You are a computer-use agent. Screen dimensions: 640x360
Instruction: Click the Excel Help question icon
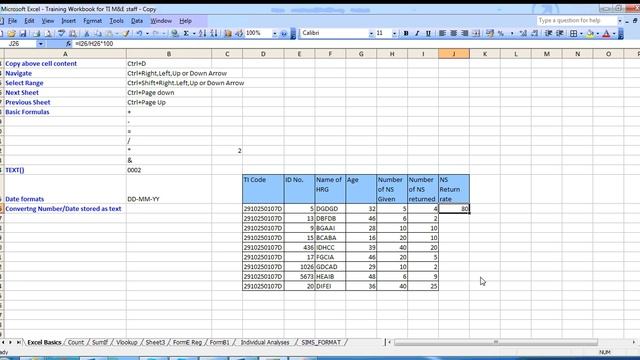click(x=284, y=33)
